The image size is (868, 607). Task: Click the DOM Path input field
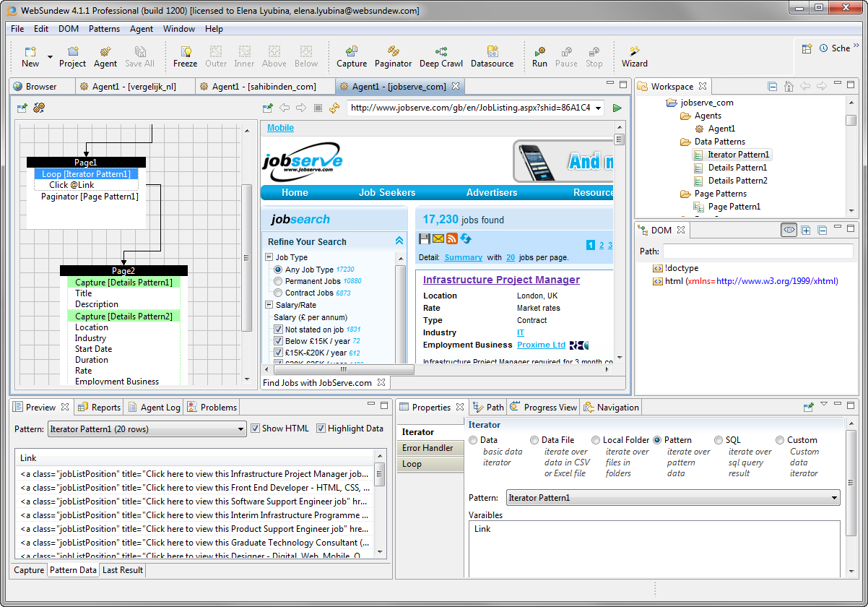[x=758, y=251]
